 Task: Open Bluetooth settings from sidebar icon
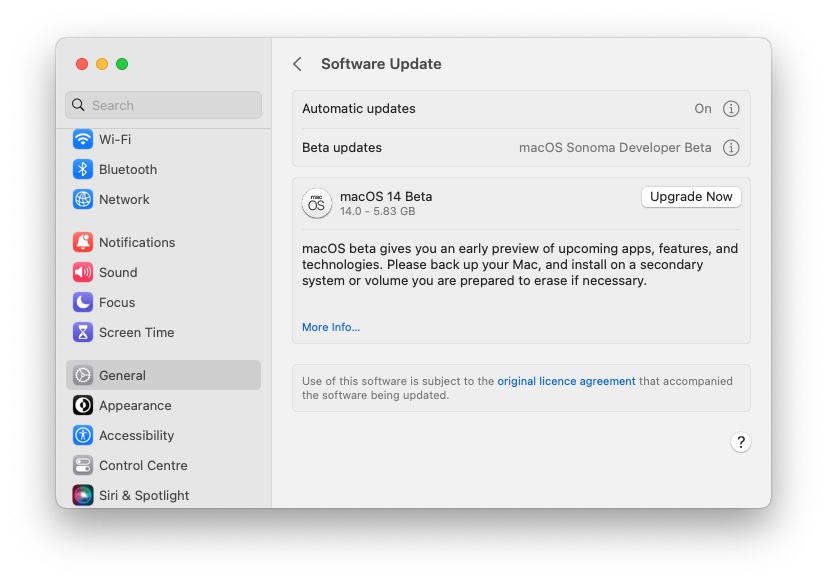coord(83,170)
